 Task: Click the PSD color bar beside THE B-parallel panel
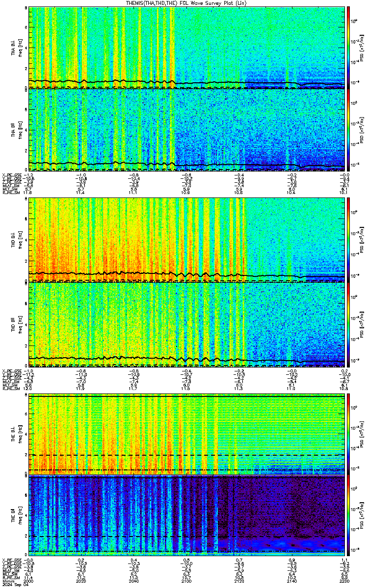point(349,516)
